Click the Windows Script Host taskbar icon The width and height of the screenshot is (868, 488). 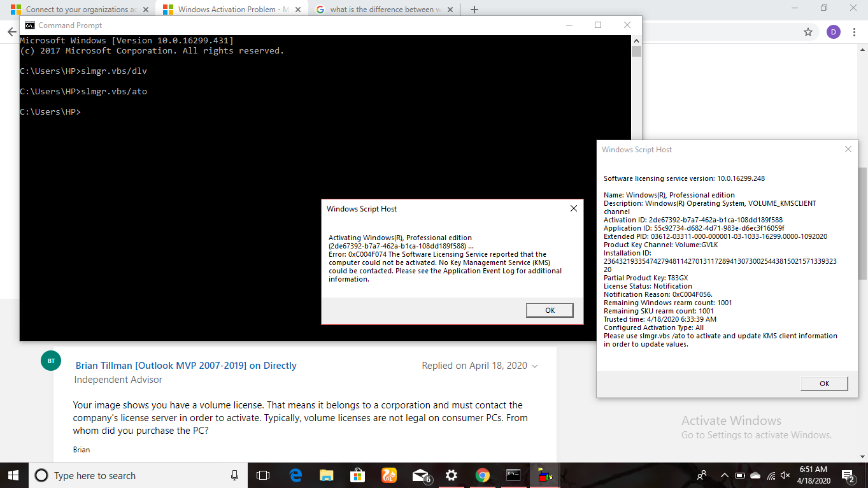544,475
